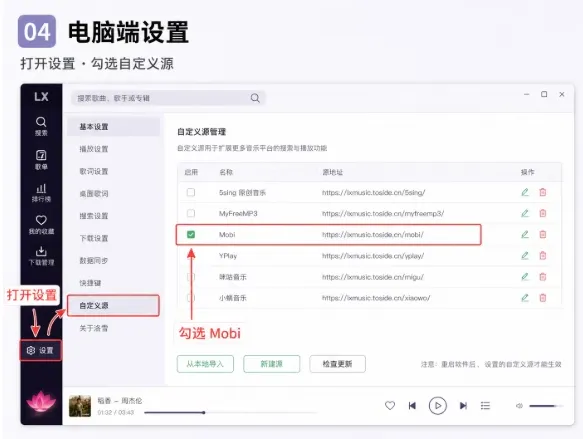583x439 pixels.
Task: Delete the 小蜗音乐 source entry
Action: coord(543,298)
